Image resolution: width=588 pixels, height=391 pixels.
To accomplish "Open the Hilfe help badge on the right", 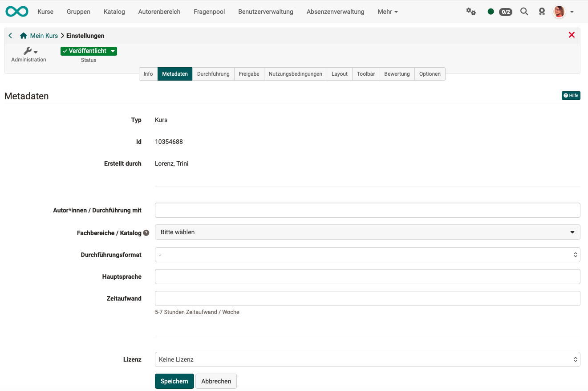I will (x=571, y=95).
